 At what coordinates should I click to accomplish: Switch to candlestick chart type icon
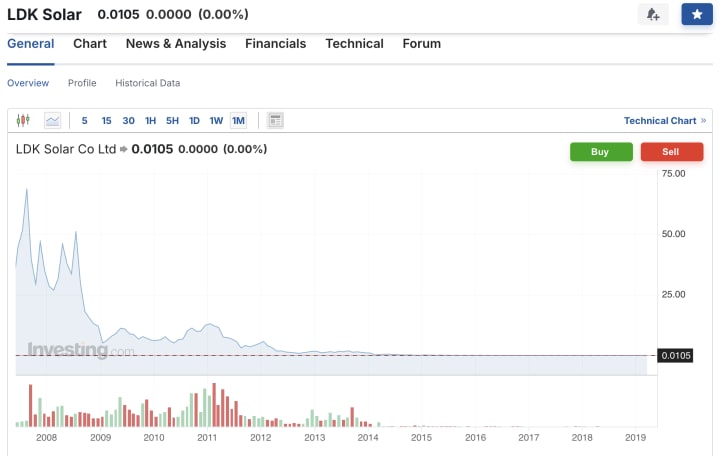pos(23,120)
